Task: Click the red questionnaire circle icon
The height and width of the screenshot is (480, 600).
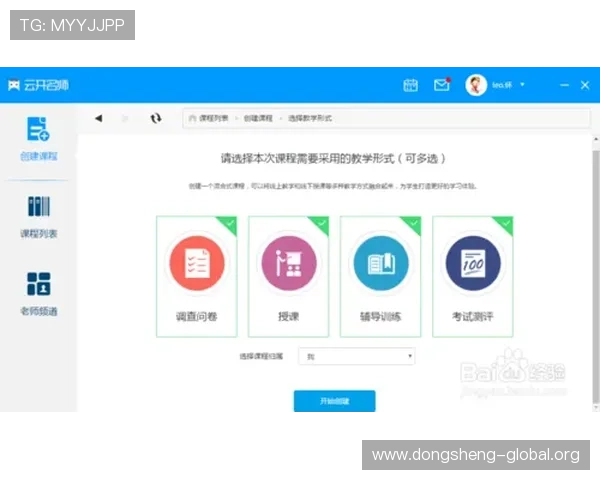Action: [197, 263]
